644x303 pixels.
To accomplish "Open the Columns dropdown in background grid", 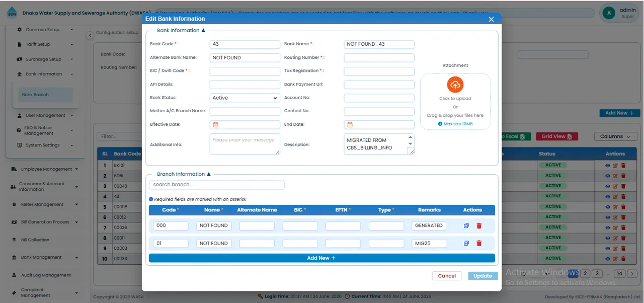I will click(x=615, y=136).
